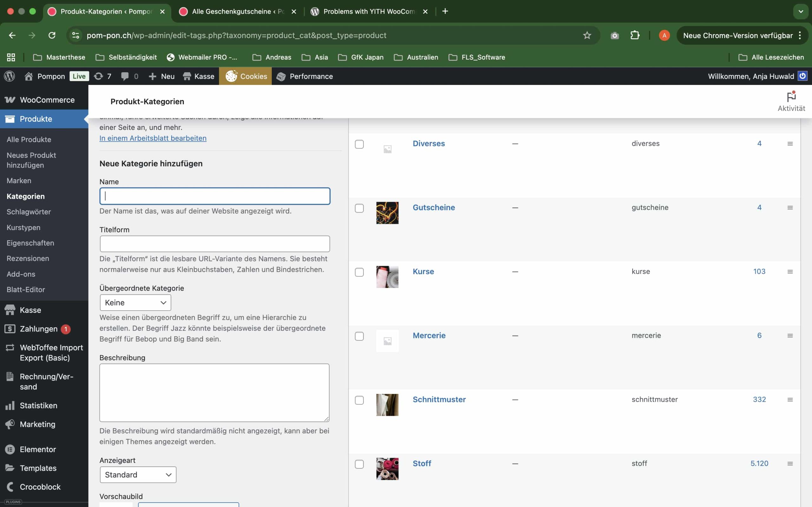Click the Titelform input field
Viewport: 812px width, 507px height.
click(215, 244)
